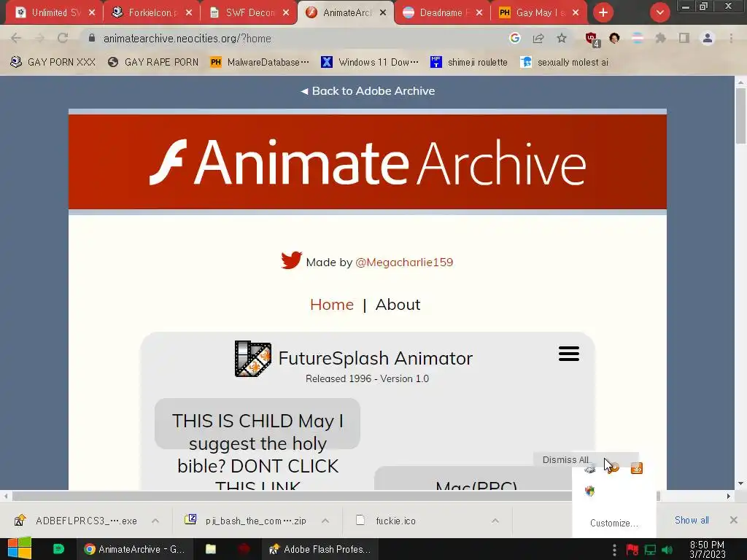
Task: Open File Explorer from the taskbar
Action: point(211,549)
